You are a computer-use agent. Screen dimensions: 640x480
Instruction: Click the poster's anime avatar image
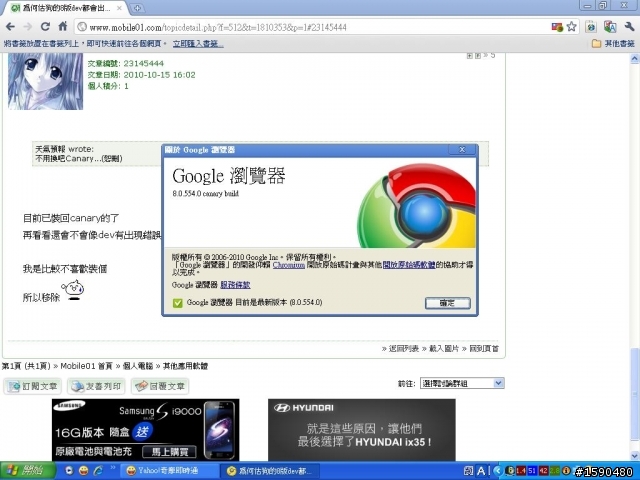(x=45, y=81)
